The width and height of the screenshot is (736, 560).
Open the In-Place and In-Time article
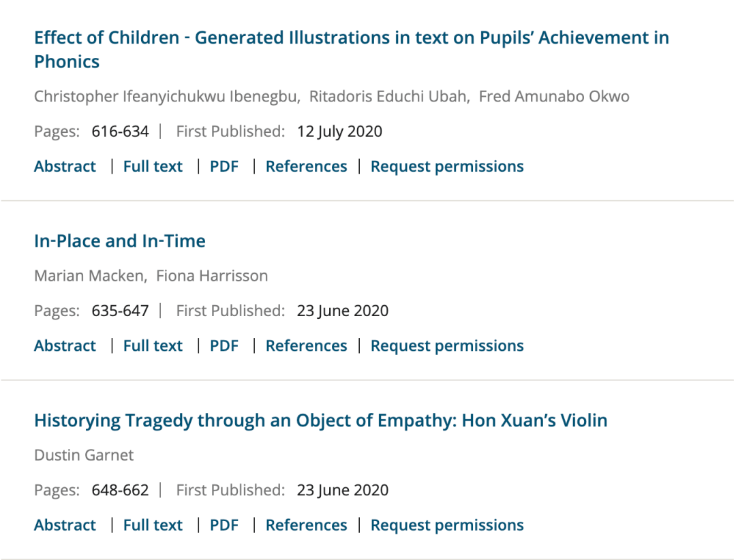(120, 240)
